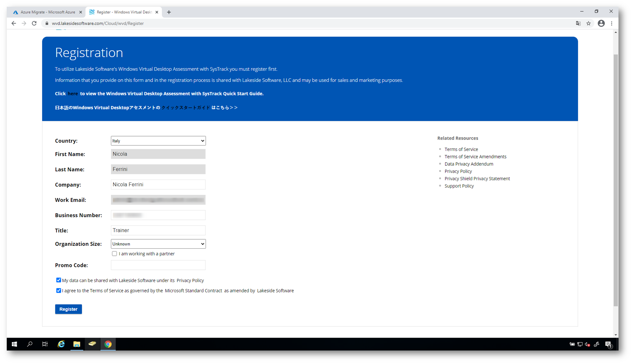Click the Work Email field

point(158,200)
